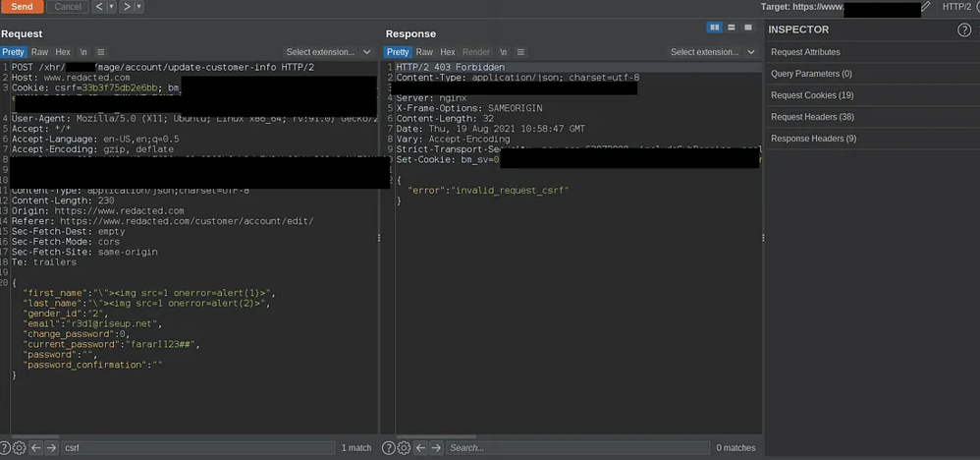Viewport: 980px width, 460px height.
Task: Click the X-Frame-Options SAMEORIGIN header
Action: coord(469,108)
